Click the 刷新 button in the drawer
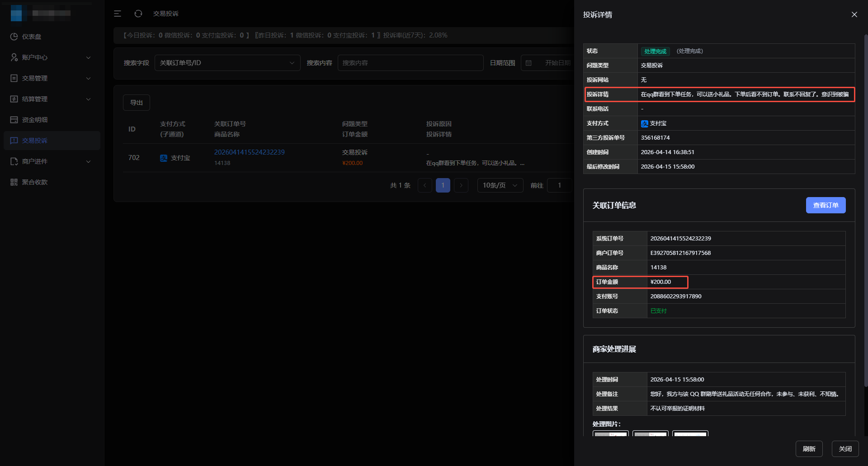This screenshot has width=868, height=466. point(809,449)
